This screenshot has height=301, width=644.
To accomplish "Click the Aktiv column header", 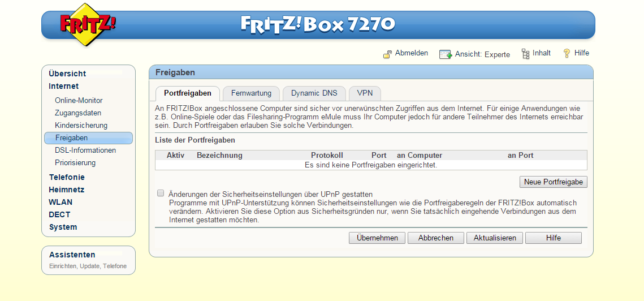I will pos(175,156).
